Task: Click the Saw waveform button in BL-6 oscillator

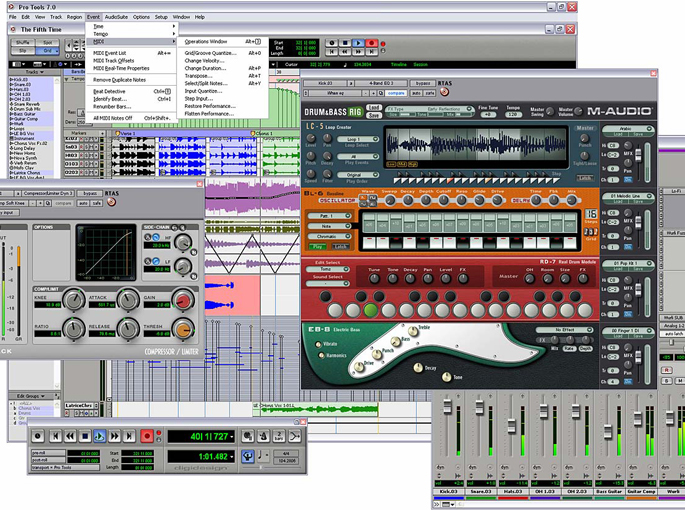Action: click(363, 198)
